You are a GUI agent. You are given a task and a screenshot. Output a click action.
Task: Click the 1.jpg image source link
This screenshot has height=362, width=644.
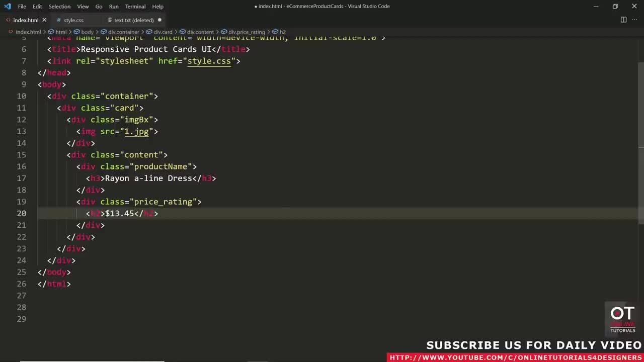[136, 131]
